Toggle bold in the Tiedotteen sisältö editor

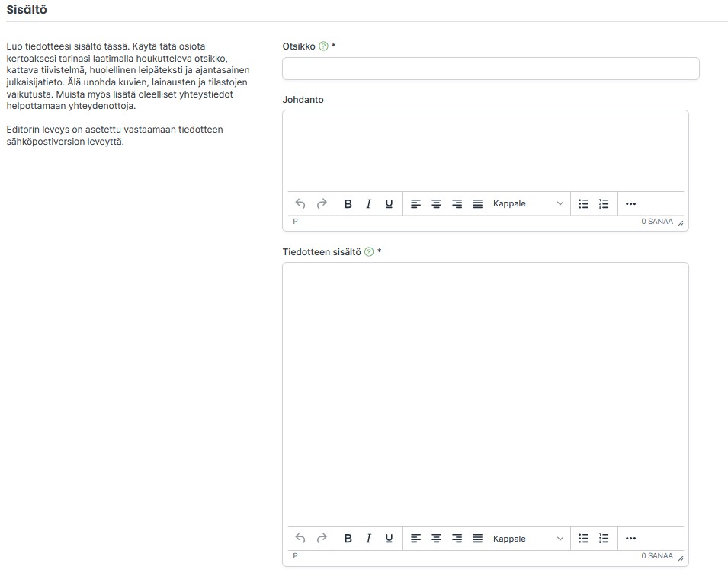(348, 539)
